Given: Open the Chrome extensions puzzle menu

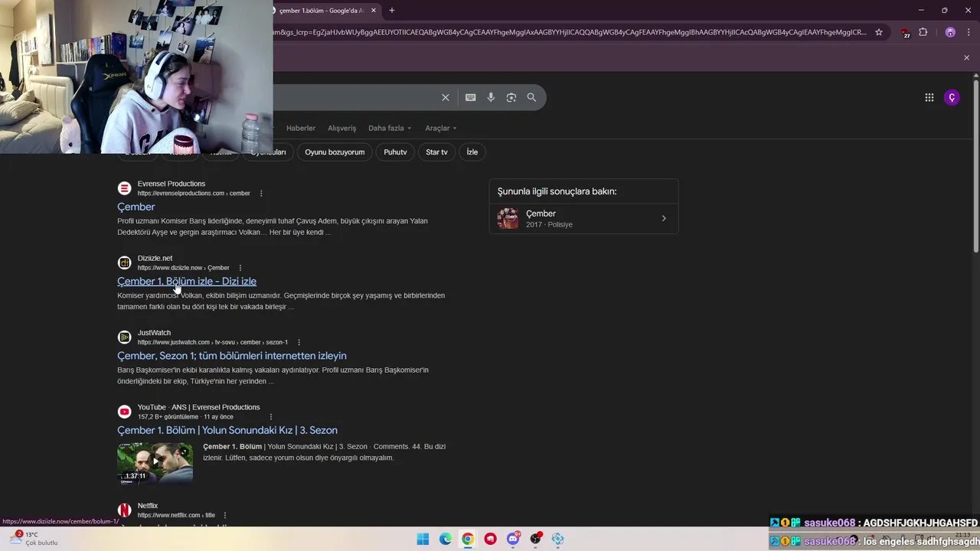Looking at the screenshot, I should click(923, 32).
